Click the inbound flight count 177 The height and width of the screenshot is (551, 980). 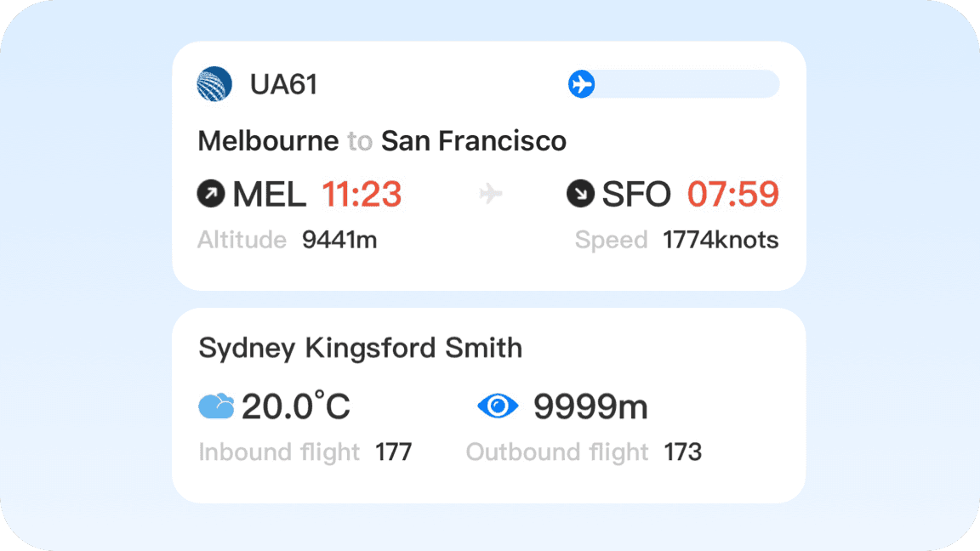tap(394, 452)
